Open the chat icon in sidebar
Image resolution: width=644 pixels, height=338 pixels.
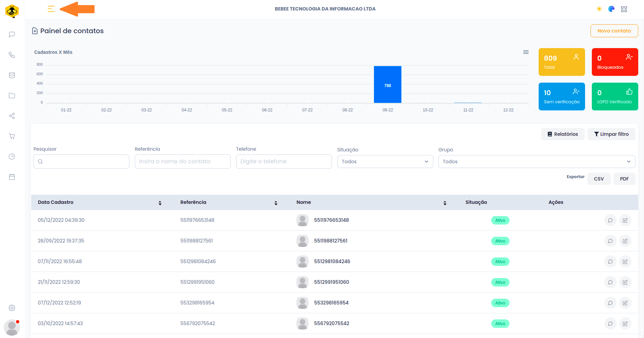pos(12,35)
